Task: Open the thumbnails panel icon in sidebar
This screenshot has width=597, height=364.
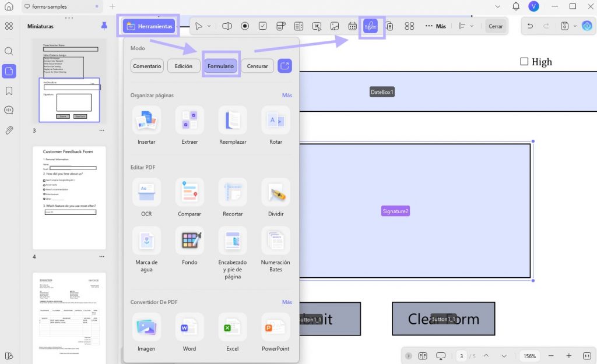Action: (x=9, y=71)
